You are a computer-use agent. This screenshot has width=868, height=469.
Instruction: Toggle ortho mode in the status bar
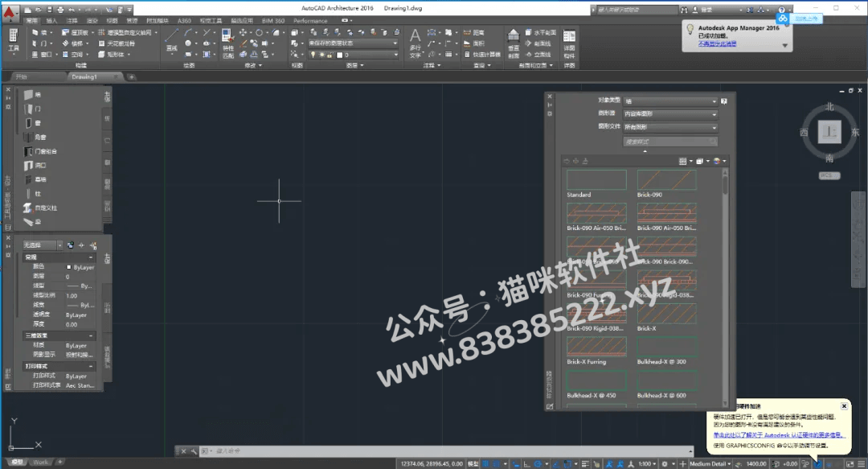526,464
